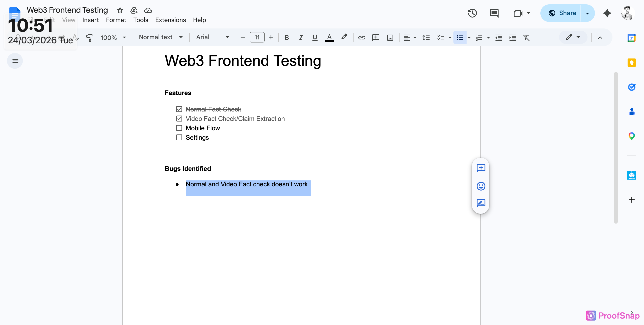
Task: Select the paint format roller tool
Action: pos(89,37)
